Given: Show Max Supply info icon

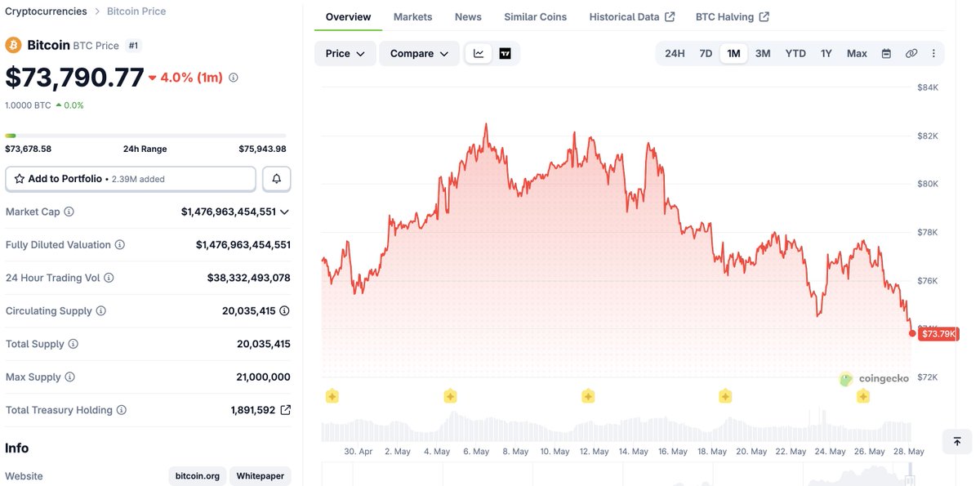Looking at the screenshot, I should [69, 377].
